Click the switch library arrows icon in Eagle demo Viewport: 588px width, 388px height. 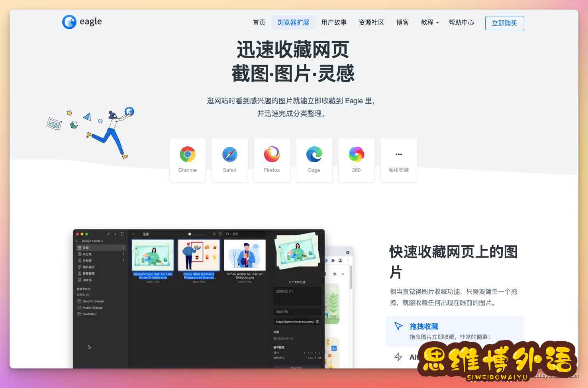108,234
